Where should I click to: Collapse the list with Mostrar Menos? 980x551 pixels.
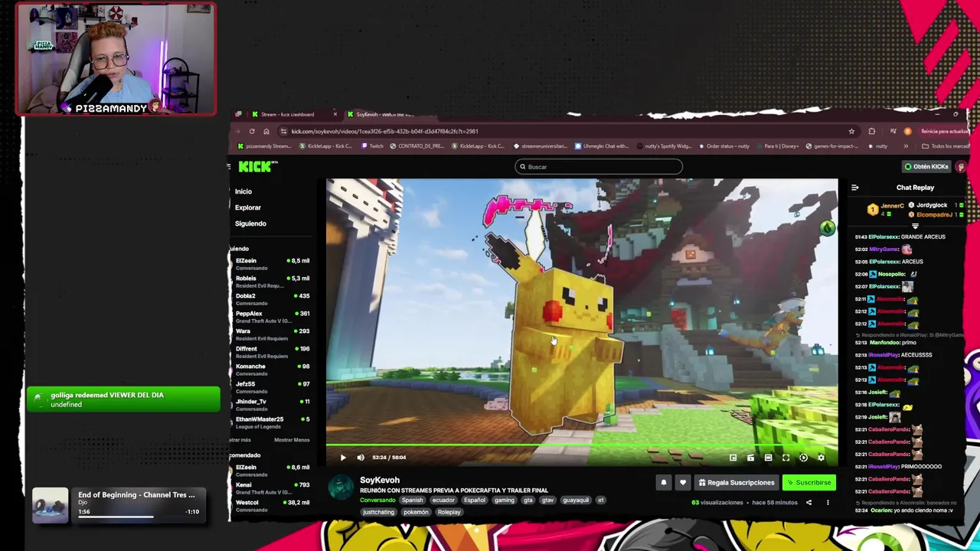292,440
